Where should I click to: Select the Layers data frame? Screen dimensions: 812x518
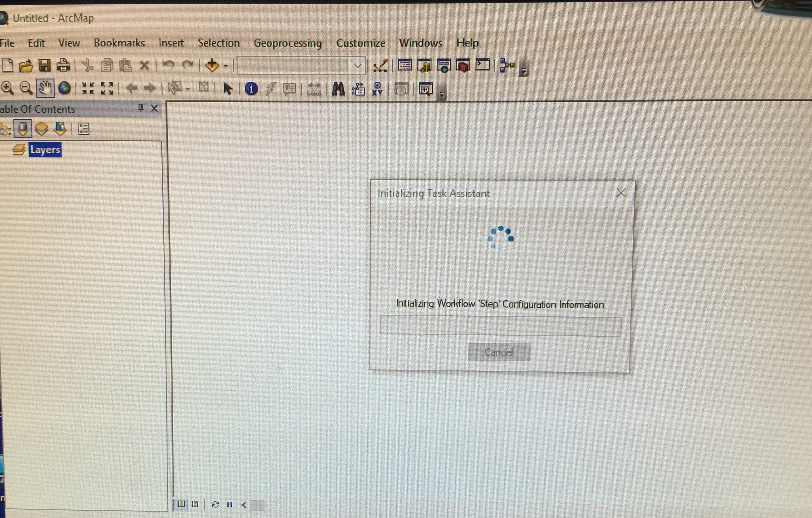[45, 150]
